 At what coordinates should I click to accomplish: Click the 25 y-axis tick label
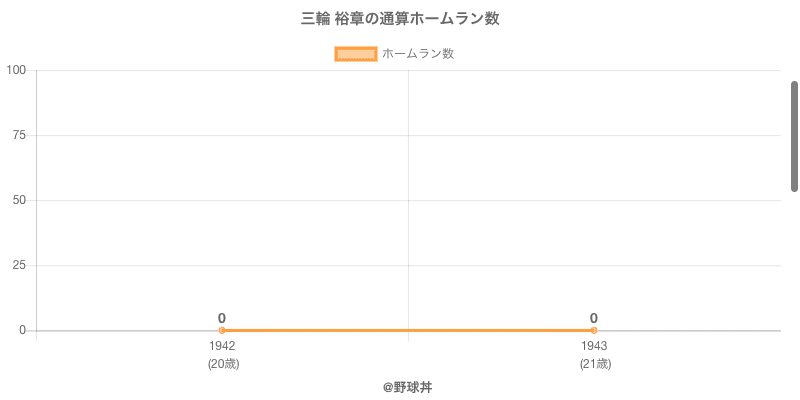[x=19, y=265]
